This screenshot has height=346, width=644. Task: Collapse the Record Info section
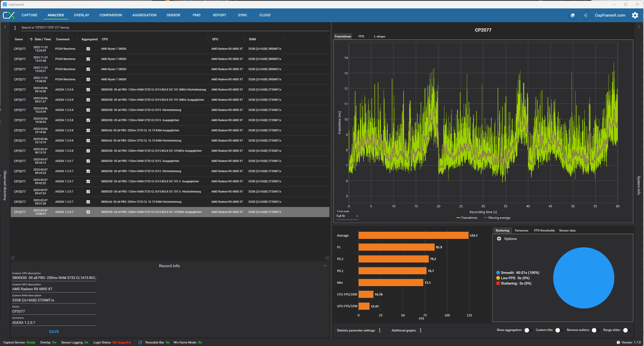pos(325,266)
